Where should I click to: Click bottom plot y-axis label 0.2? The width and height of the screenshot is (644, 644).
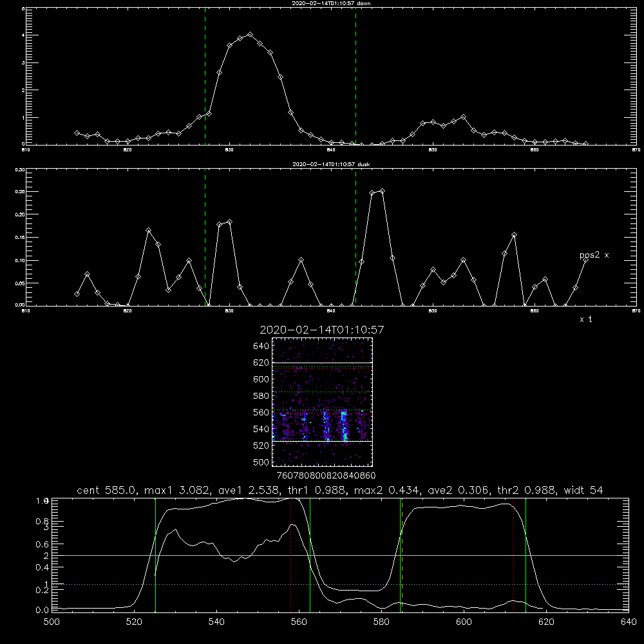point(43,590)
